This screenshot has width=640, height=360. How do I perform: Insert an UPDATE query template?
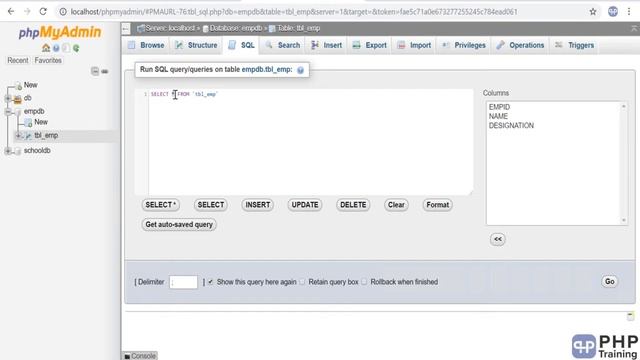305,205
